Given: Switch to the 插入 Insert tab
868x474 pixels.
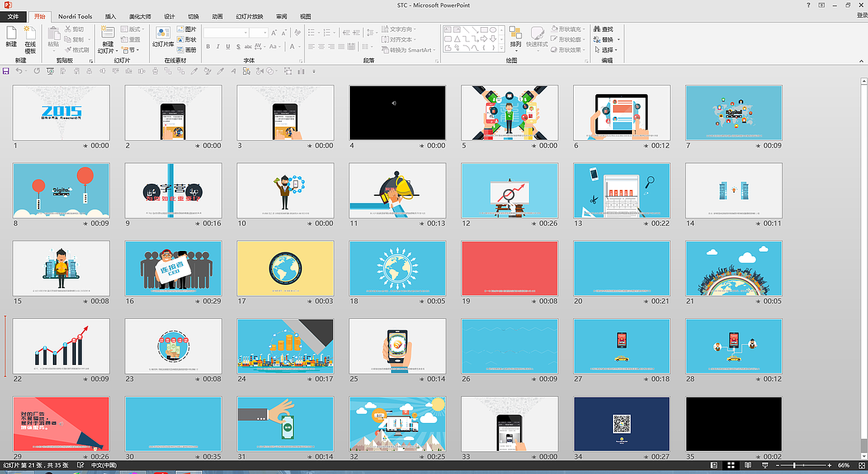Looking at the screenshot, I should (111, 16).
